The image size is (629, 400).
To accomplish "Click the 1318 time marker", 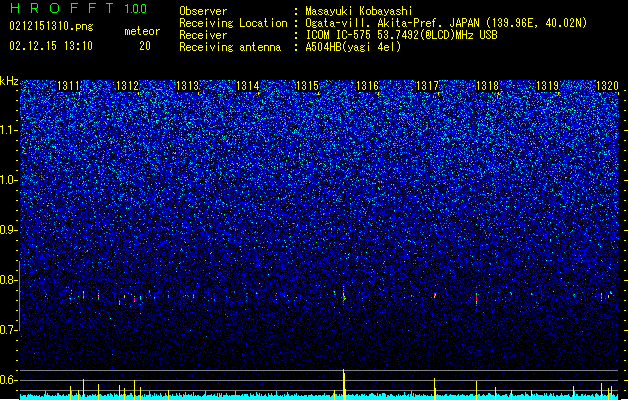I will click(487, 86).
